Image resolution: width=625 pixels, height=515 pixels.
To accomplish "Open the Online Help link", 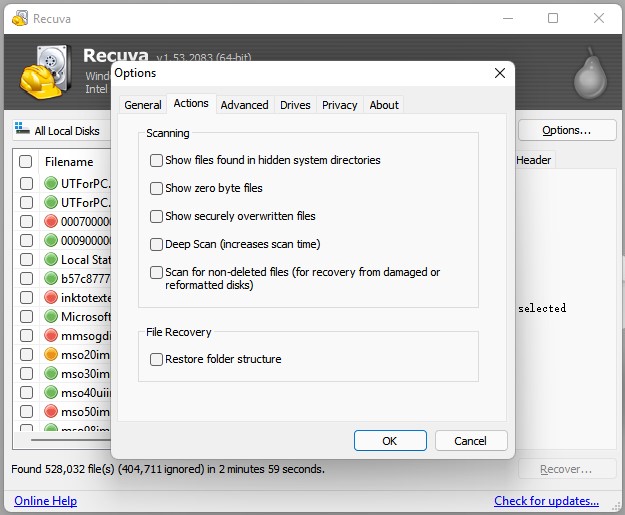I will pos(45,501).
